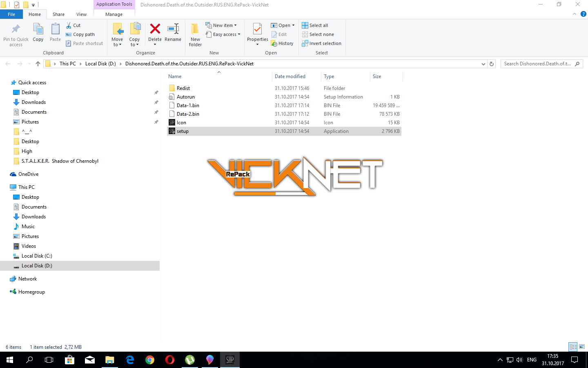The width and height of the screenshot is (588, 368).
Task: Switch to the View ribbon tab
Action: (81, 14)
